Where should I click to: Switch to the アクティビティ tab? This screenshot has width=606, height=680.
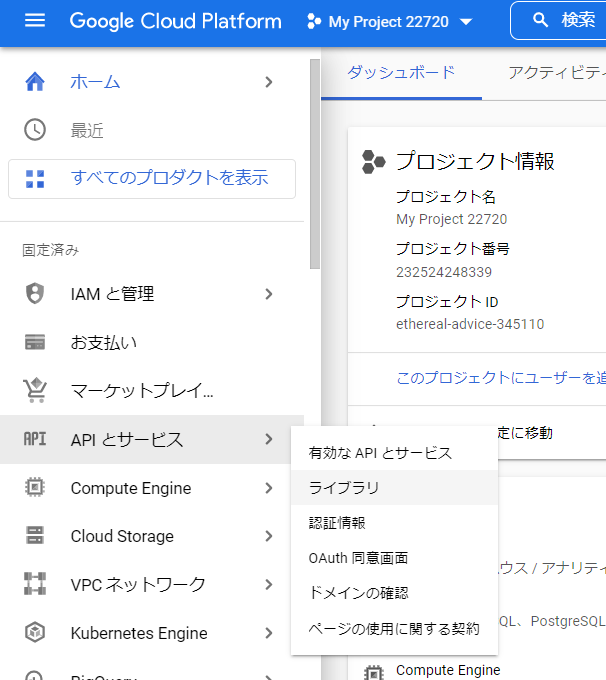[x=557, y=73]
